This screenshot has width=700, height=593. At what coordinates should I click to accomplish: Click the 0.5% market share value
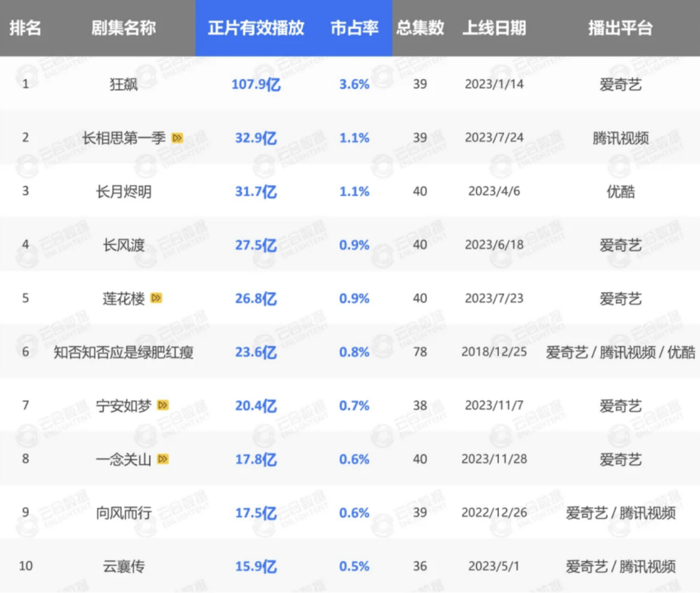[x=354, y=566]
